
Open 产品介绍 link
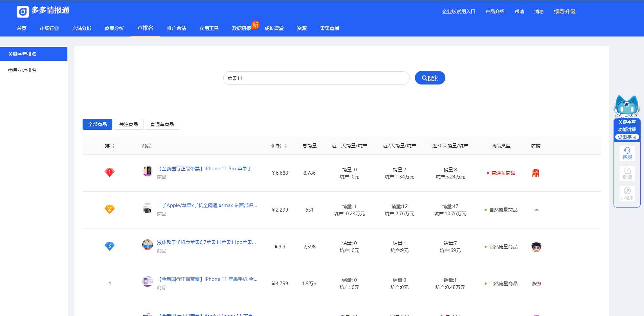[495, 11]
